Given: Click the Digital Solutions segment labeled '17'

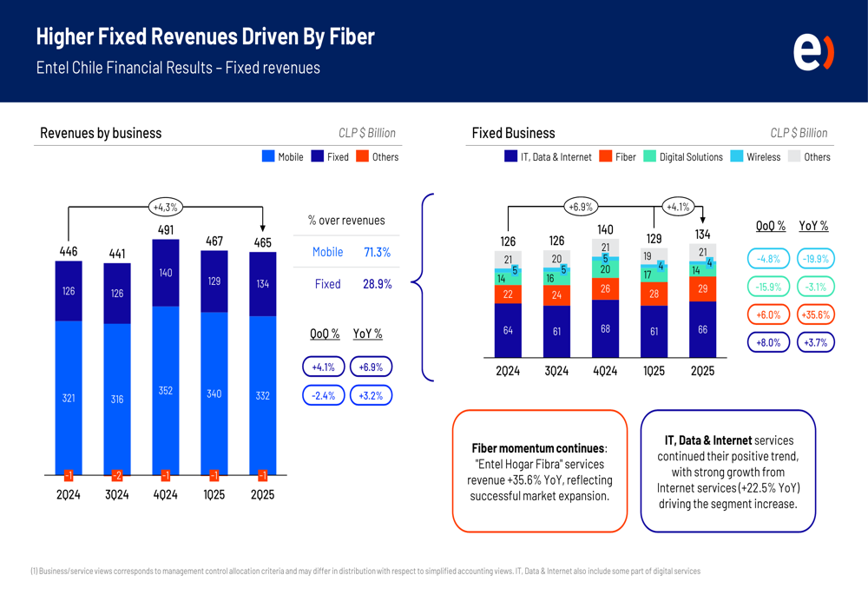Looking at the screenshot, I should tap(654, 274).
